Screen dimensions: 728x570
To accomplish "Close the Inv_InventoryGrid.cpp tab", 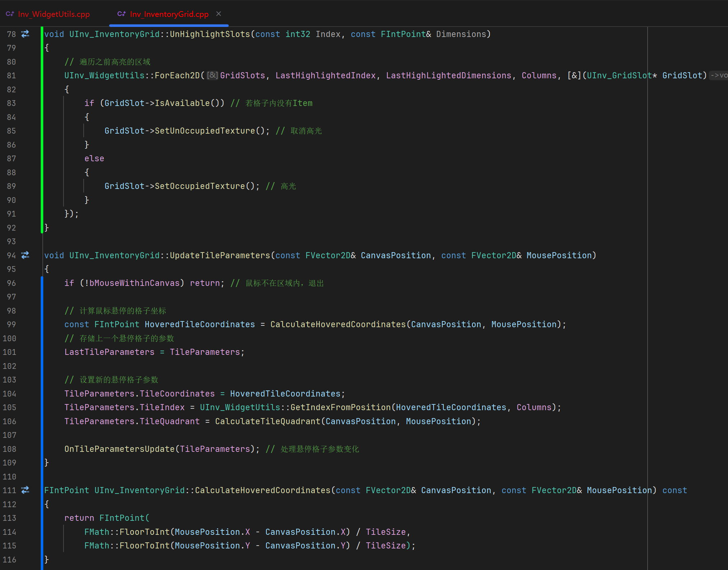I will [219, 14].
